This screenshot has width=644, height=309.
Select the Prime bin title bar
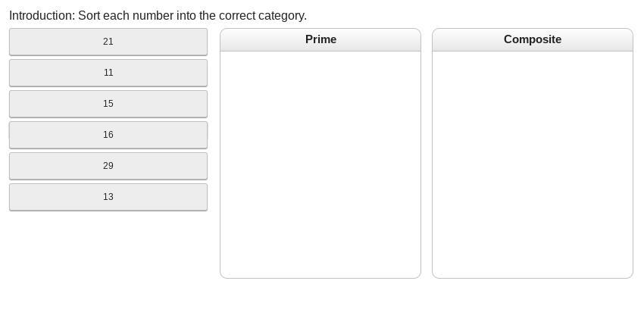pyautogui.click(x=320, y=39)
